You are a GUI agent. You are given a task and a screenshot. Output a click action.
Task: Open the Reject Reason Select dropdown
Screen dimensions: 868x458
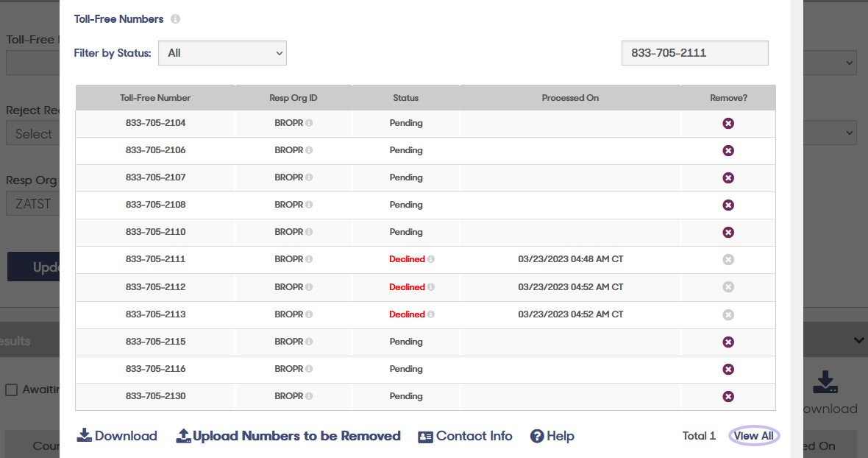coord(33,133)
